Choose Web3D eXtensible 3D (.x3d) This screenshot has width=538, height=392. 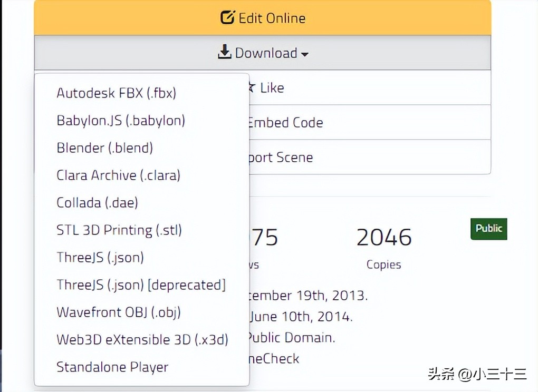[x=142, y=339]
